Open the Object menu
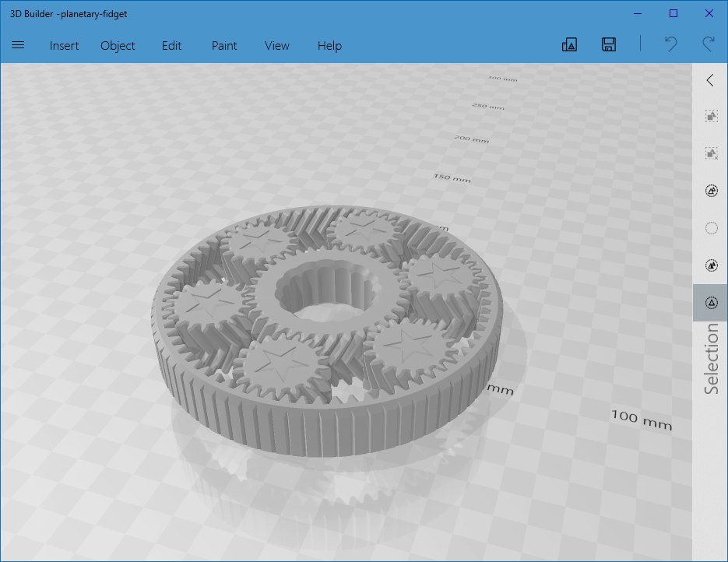This screenshot has width=728, height=562. (x=118, y=46)
